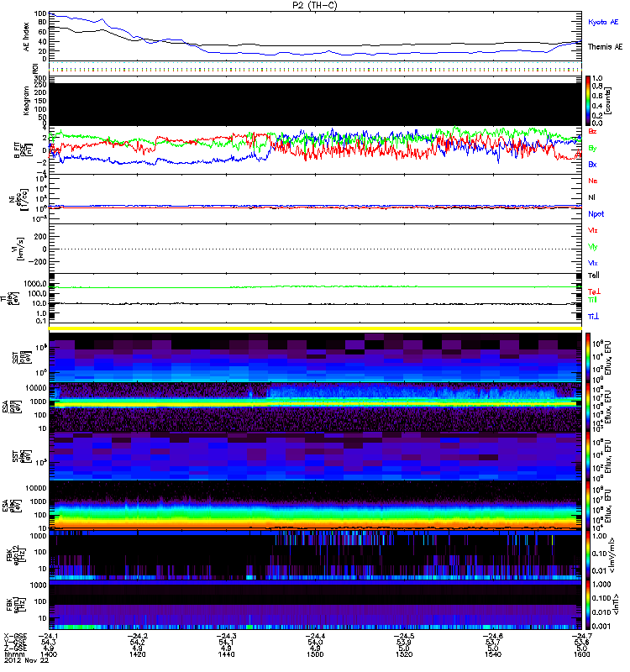Select the red Ne legend label
Screen dimensions: 630x672
pos(592,181)
